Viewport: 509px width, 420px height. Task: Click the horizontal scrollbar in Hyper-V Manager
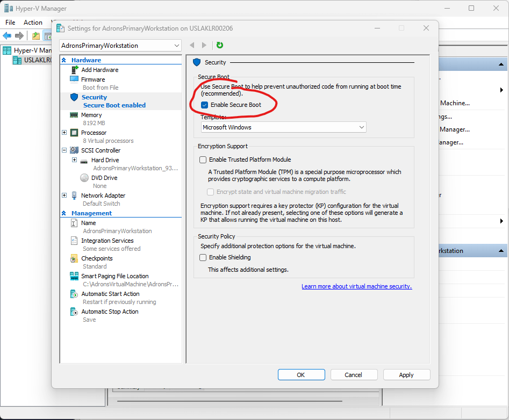pyautogui.click(x=229, y=401)
